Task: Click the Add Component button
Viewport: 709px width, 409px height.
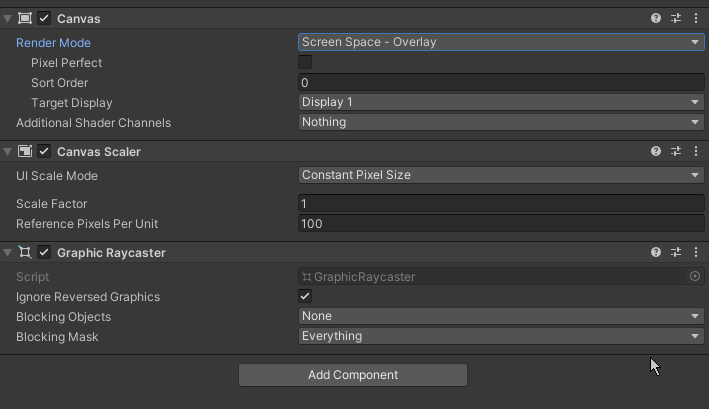Action: pos(352,375)
